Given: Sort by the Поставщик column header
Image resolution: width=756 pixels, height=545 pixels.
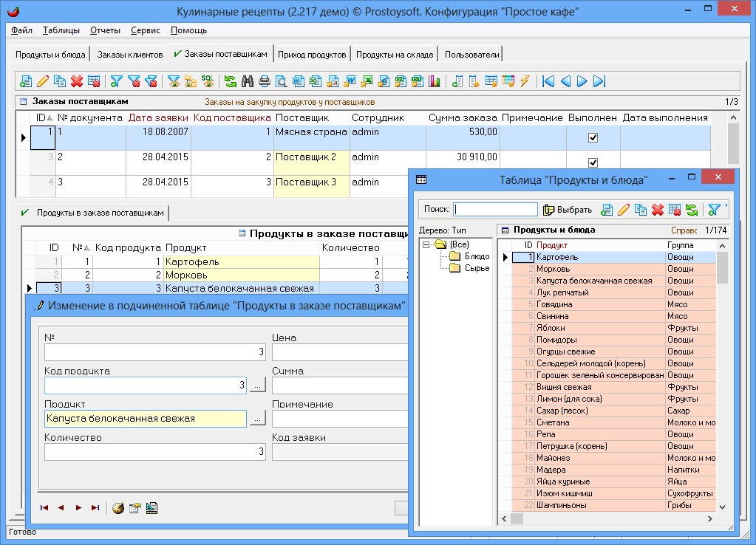Looking at the screenshot, I should tap(302, 118).
